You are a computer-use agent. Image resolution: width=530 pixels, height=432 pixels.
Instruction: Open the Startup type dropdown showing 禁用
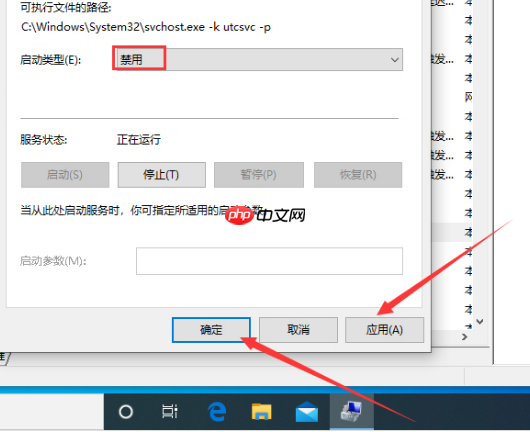[x=259, y=59]
